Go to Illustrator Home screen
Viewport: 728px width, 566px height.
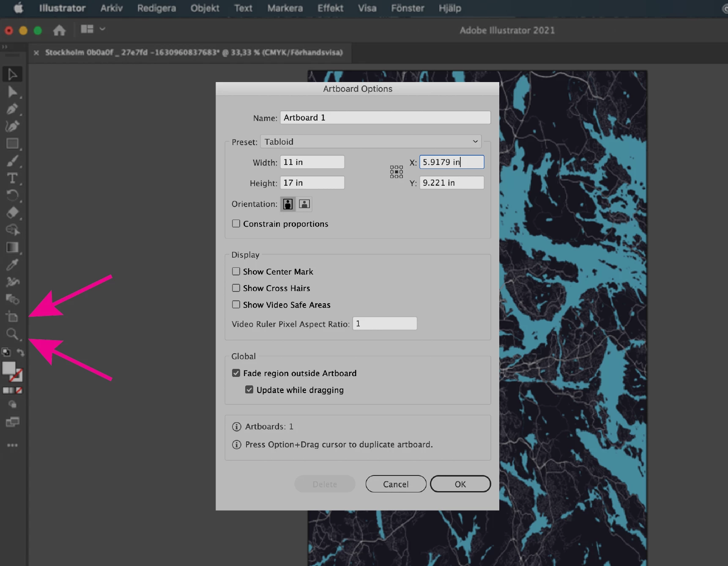click(x=59, y=30)
